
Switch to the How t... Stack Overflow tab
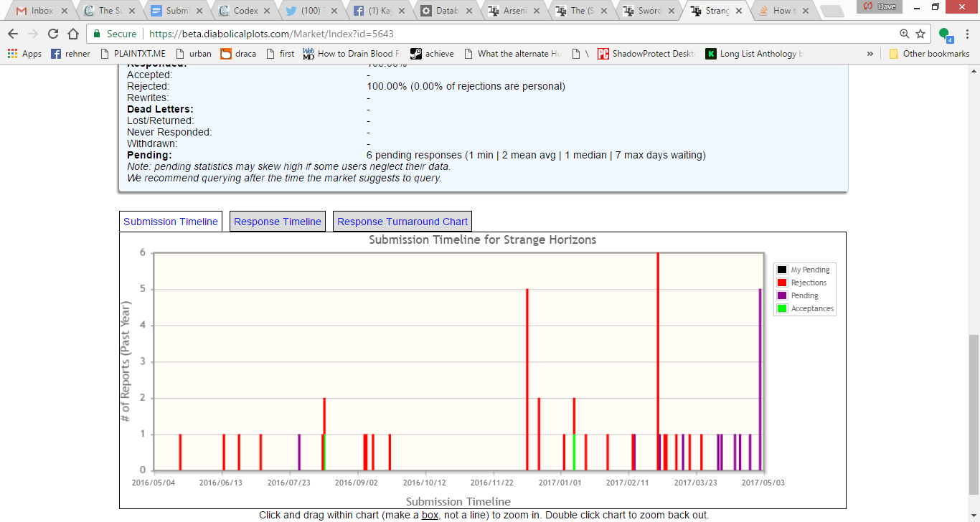[x=783, y=11]
